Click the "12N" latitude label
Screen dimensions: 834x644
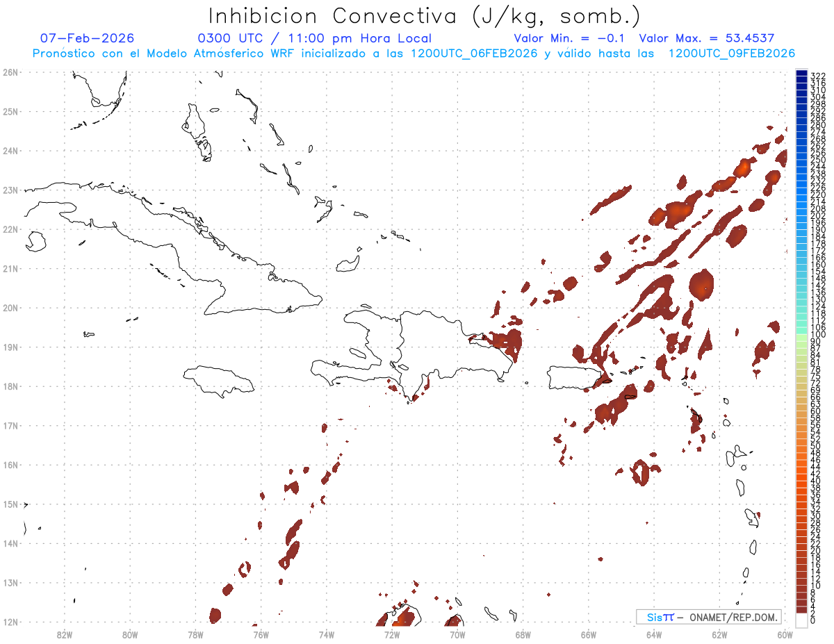[x=10, y=622]
